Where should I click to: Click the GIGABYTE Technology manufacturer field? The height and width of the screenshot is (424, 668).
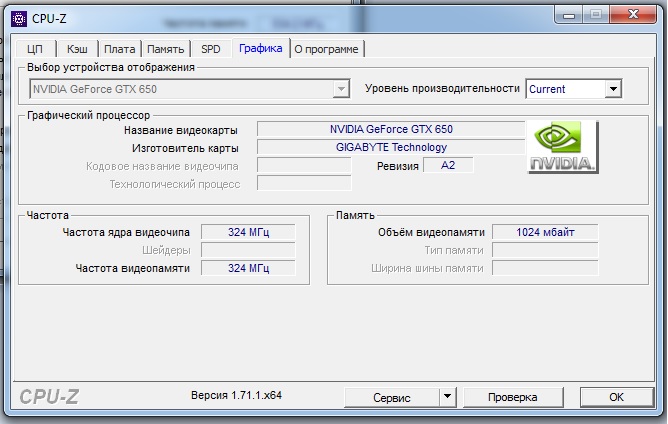coord(391,147)
